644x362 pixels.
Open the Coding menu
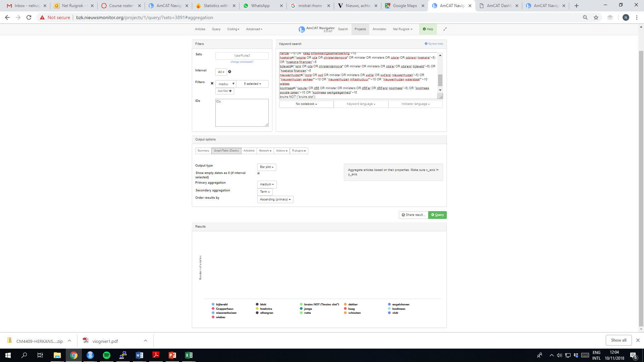(x=233, y=29)
